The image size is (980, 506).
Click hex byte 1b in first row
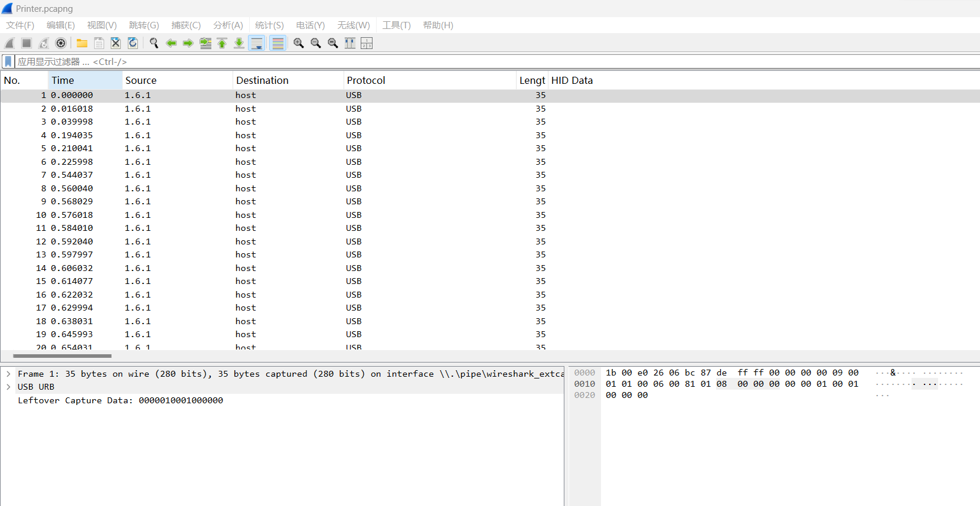pyautogui.click(x=611, y=373)
